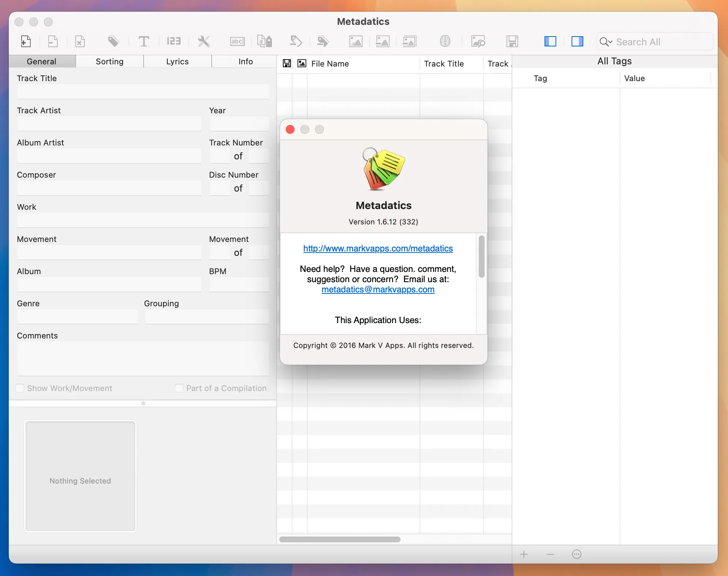Enable the Show Work/Movement checkbox

coord(20,388)
